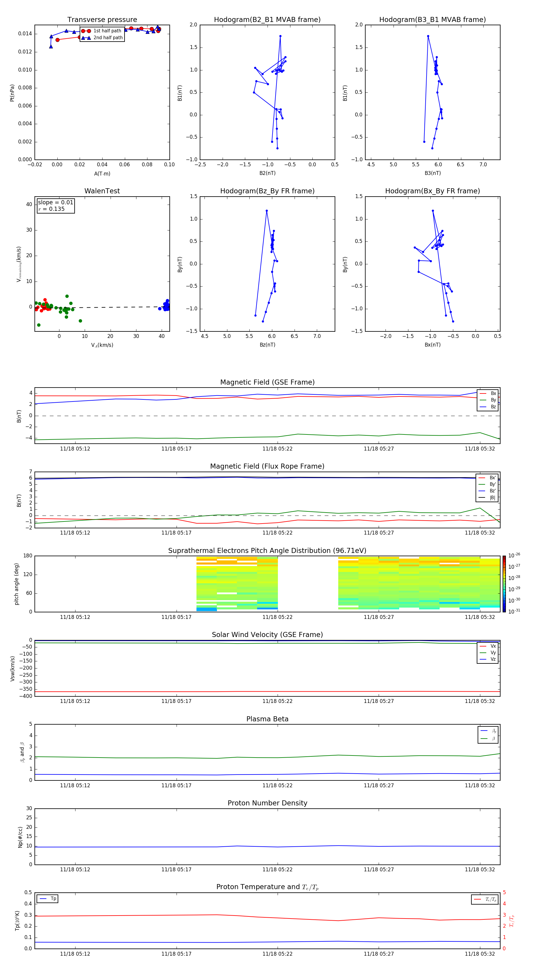Click the 'By' legend entry in GSE panel
The width and height of the screenshot is (535, 980).
[488, 400]
